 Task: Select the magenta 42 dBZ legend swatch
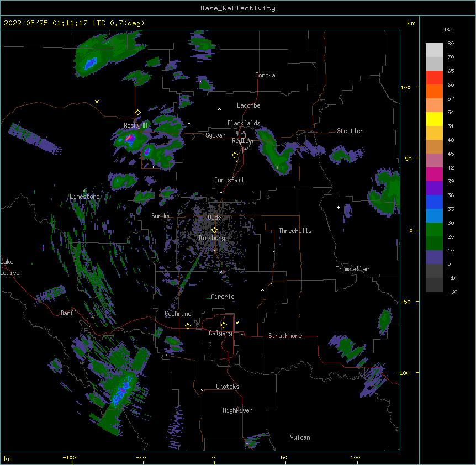[x=434, y=174]
